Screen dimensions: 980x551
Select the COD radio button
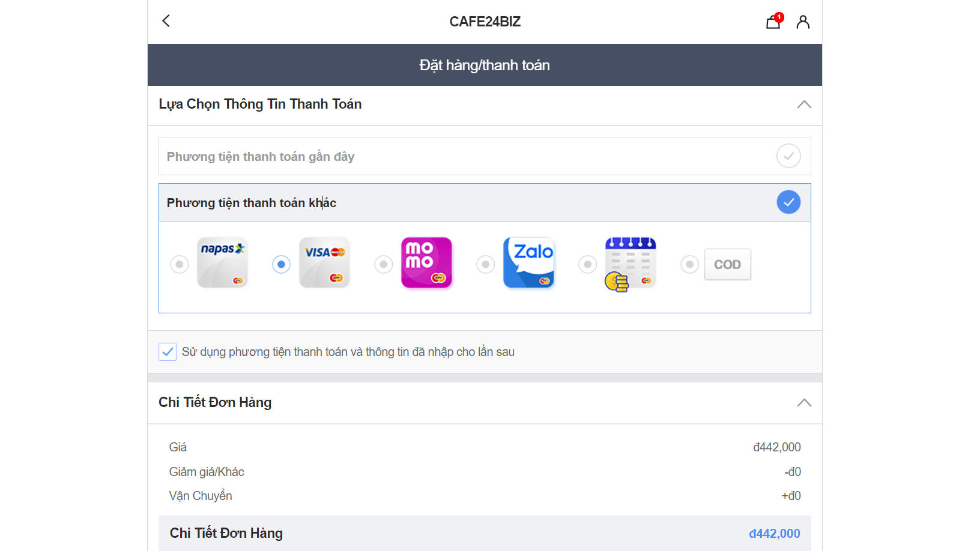690,264
